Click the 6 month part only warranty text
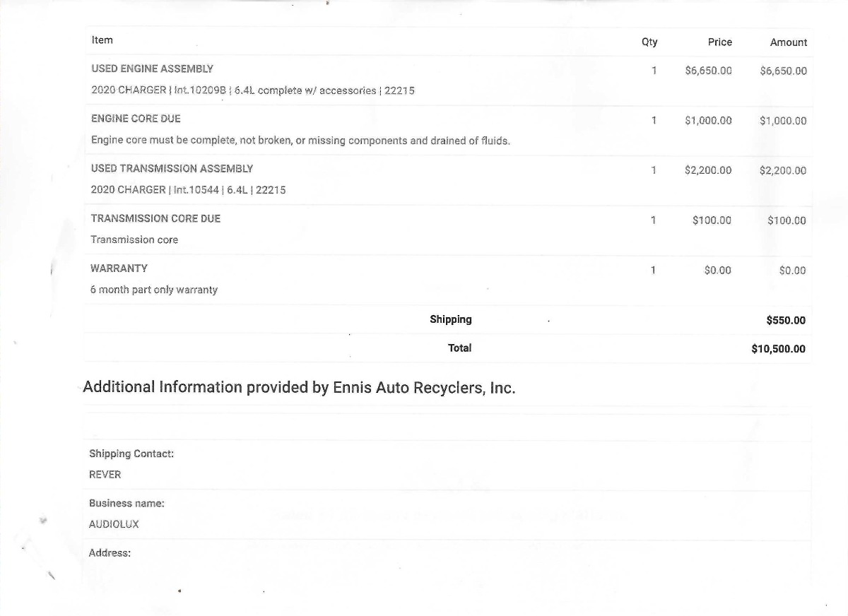The image size is (848, 616). tap(154, 290)
